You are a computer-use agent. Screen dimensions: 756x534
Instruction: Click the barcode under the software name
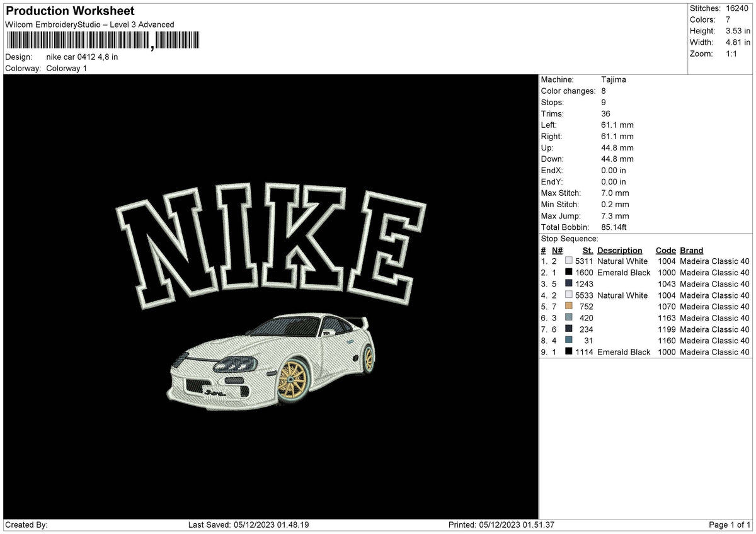tap(103, 41)
